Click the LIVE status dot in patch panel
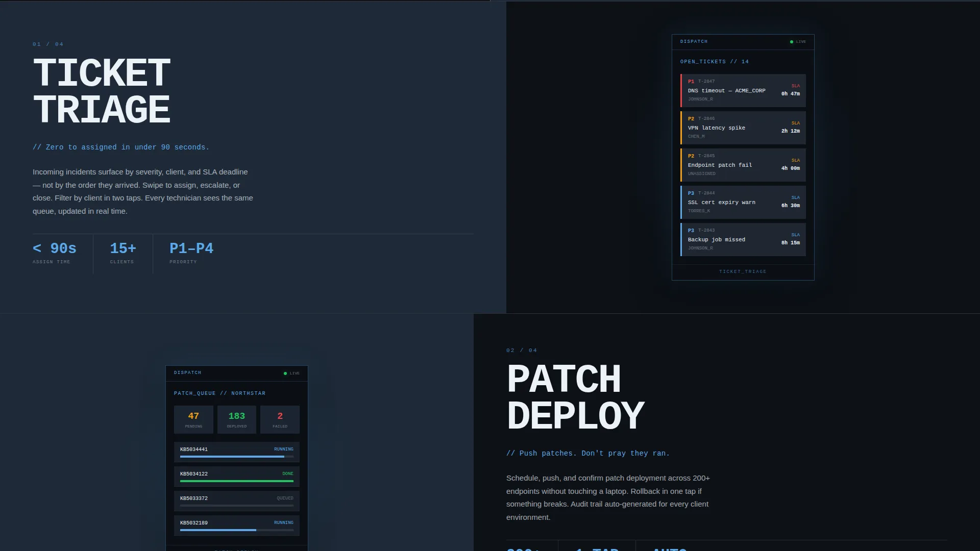This screenshot has height=551, width=980. coord(285,373)
